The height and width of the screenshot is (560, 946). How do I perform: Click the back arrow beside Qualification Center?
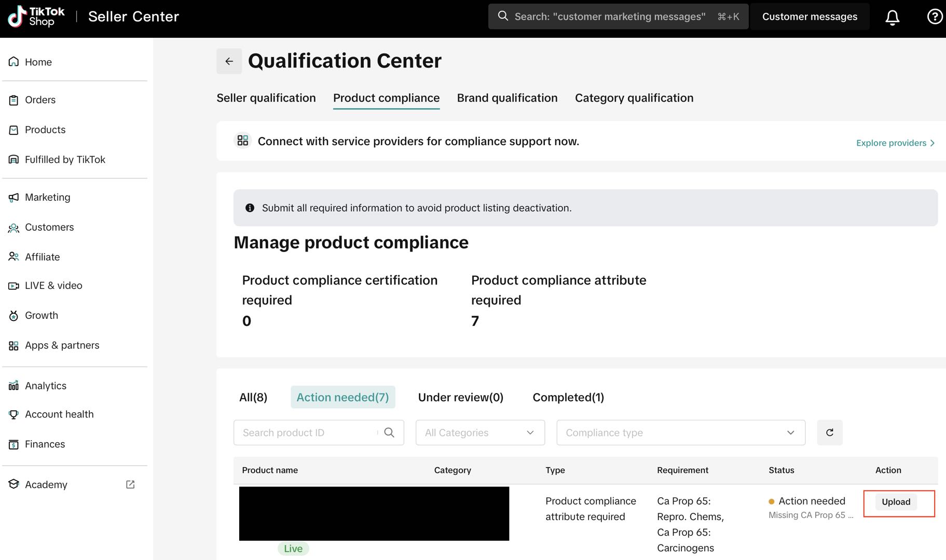pyautogui.click(x=229, y=61)
